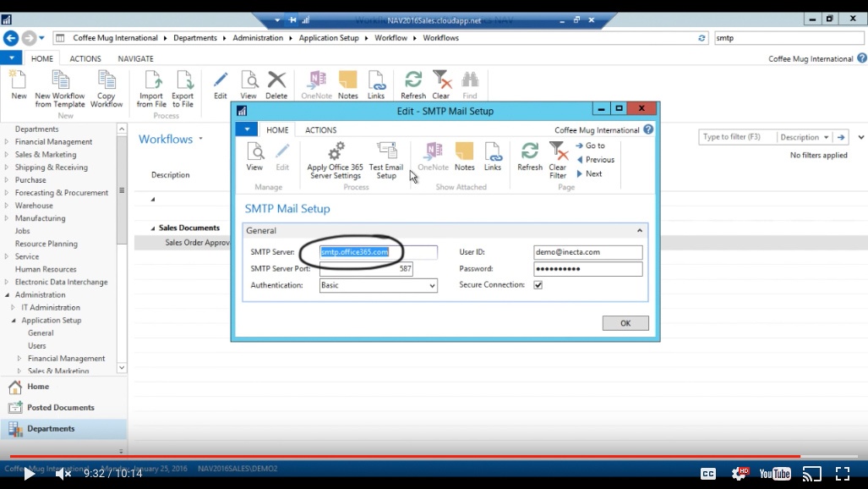Open the main application menu dropdown
The width and height of the screenshot is (868, 489).
[11, 58]
